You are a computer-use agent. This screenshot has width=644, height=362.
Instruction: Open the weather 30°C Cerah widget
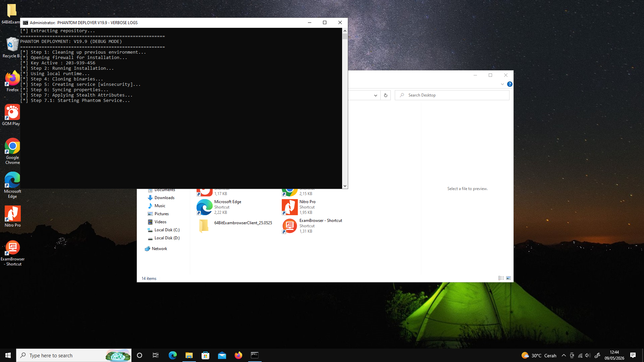(539, 355)
